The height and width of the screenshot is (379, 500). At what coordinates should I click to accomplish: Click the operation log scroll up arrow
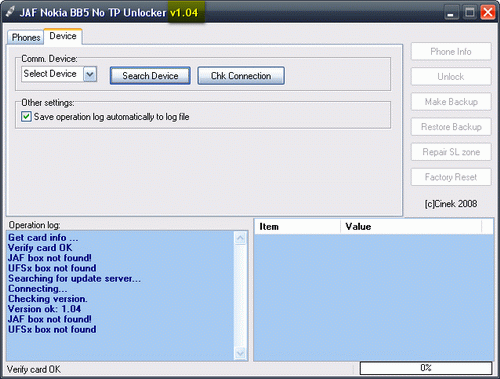[x=240, y=238]
